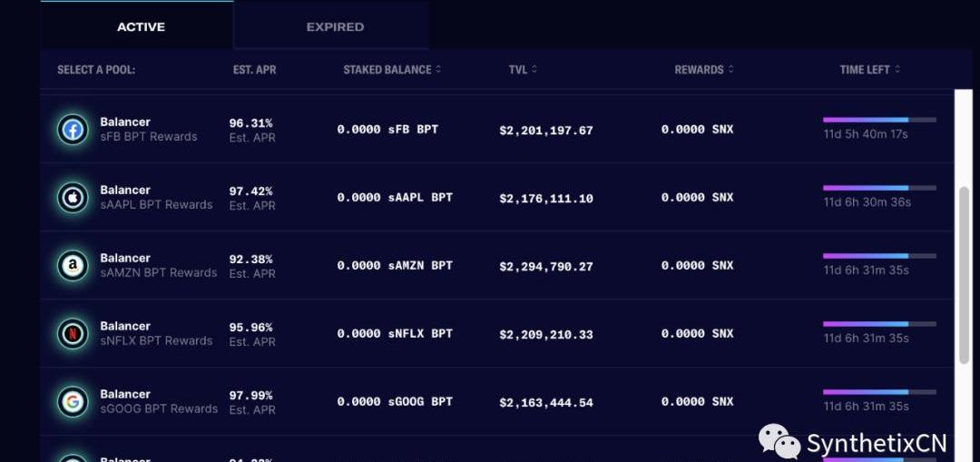The width and height of the screenshot is (980, 462).
Task: Click the Google sGOOG pool icon
Action: click(x=73, y=402)
